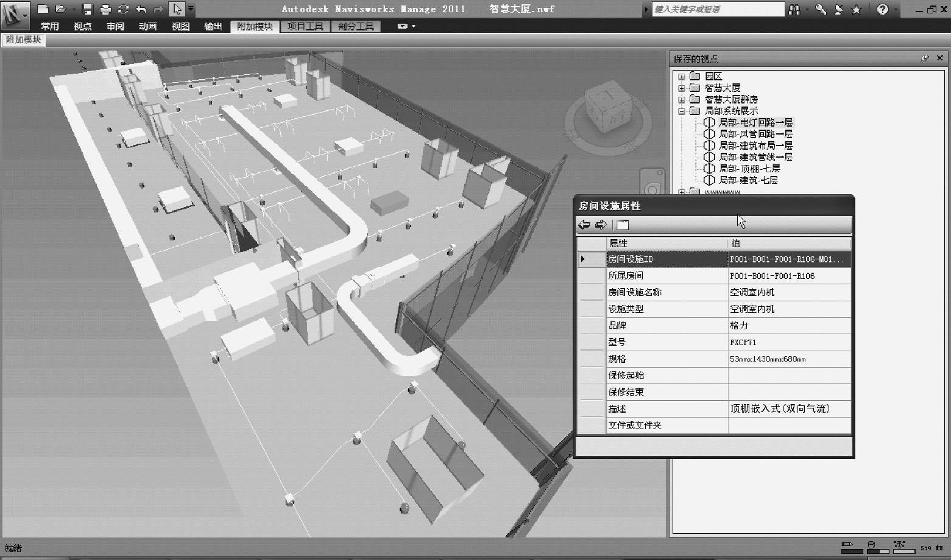Open Favorites with the star icon
Image resolution: width=951 pixels, height=560 pixels.
click(857, 10)
